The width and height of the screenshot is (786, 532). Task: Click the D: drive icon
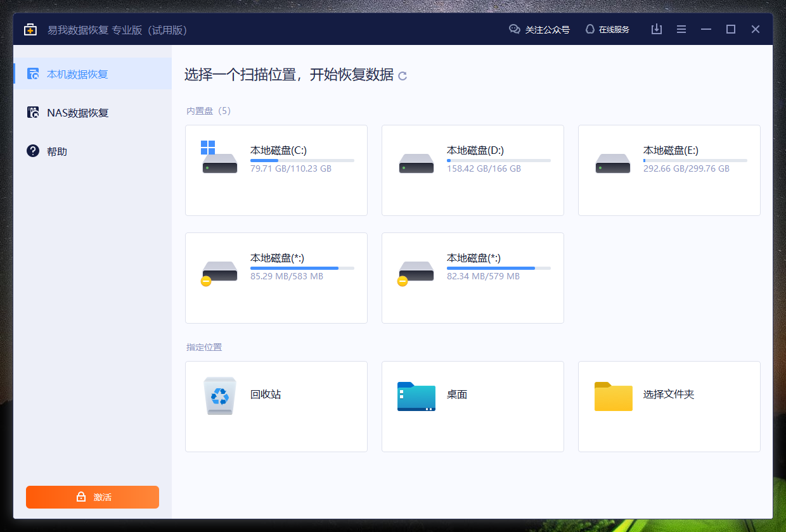pyautogui.click(x=416, y=163)
